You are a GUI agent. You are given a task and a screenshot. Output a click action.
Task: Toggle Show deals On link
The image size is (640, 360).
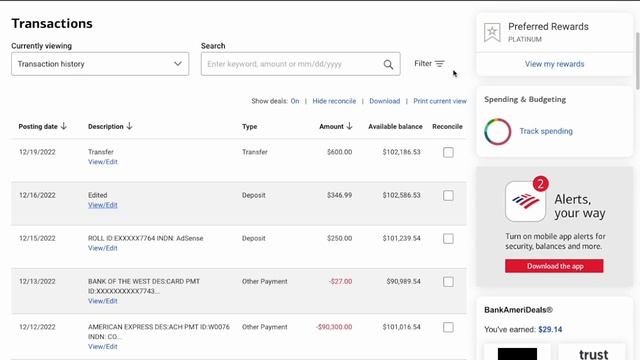point(295,101)
